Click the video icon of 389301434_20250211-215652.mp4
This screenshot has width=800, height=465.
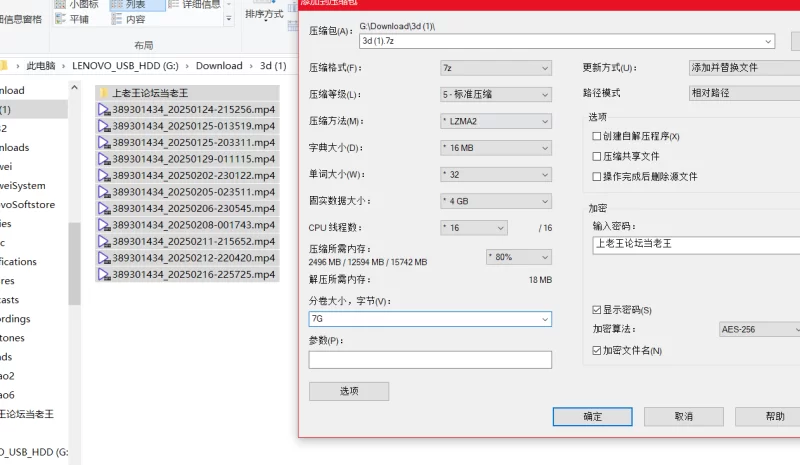pyautogui.click(x=104, y=241)
